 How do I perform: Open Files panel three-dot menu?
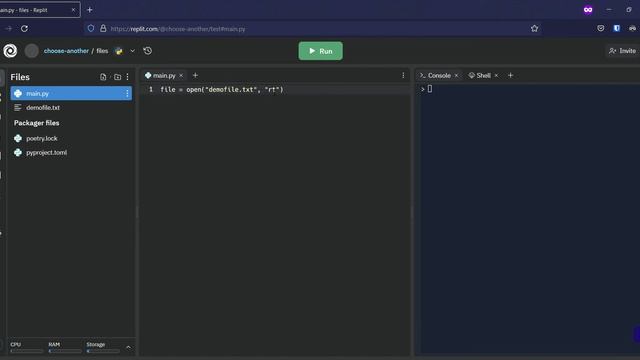(x=128, y=77)
